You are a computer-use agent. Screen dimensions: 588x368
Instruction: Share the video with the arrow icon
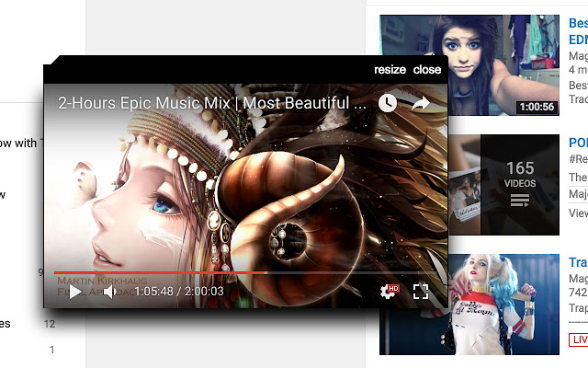point(421,103)
